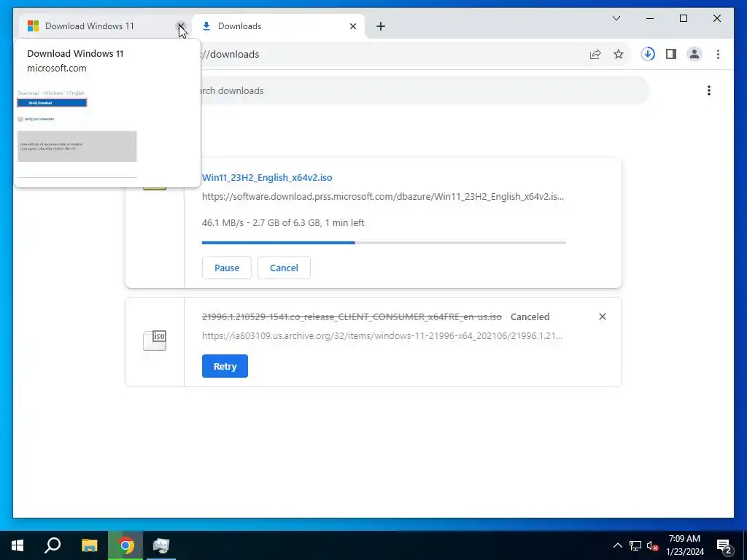Click microsoft.com in tab preview
The height and width of the screenshot is (560, 747).
57,68
